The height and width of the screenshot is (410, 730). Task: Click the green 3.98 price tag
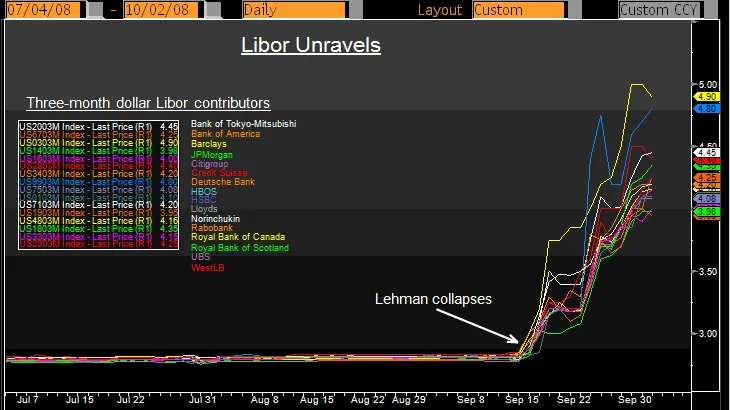coord(707,212)
